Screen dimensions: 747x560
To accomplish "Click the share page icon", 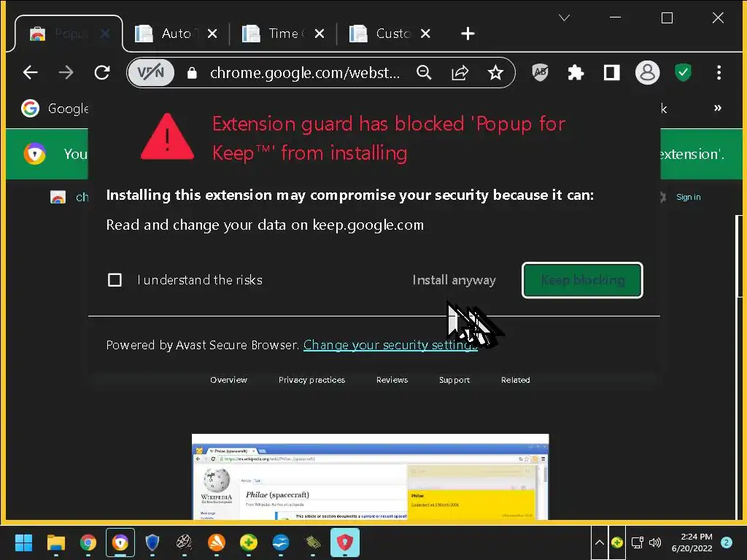I will pyautogui.click(x=460, y=72).
